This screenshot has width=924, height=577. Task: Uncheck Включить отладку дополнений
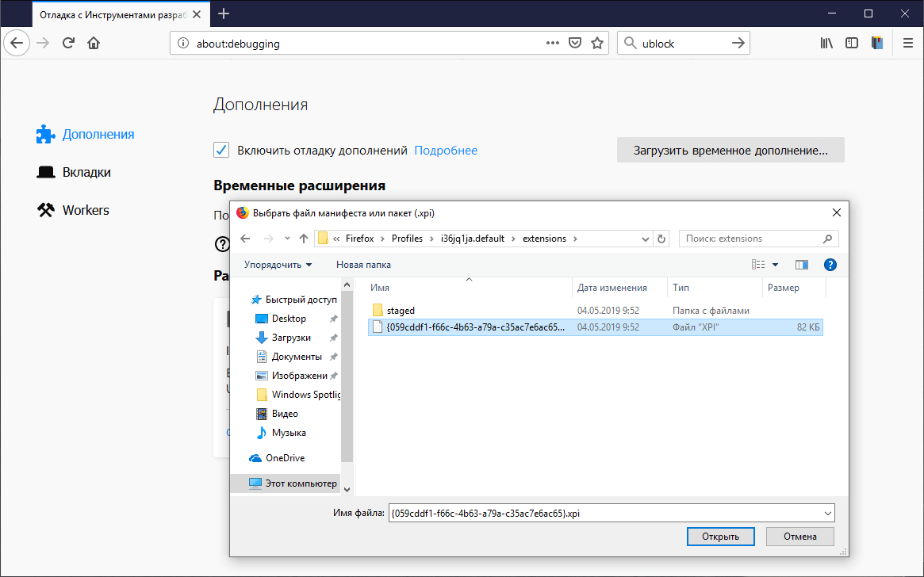(x=220, y=150)
